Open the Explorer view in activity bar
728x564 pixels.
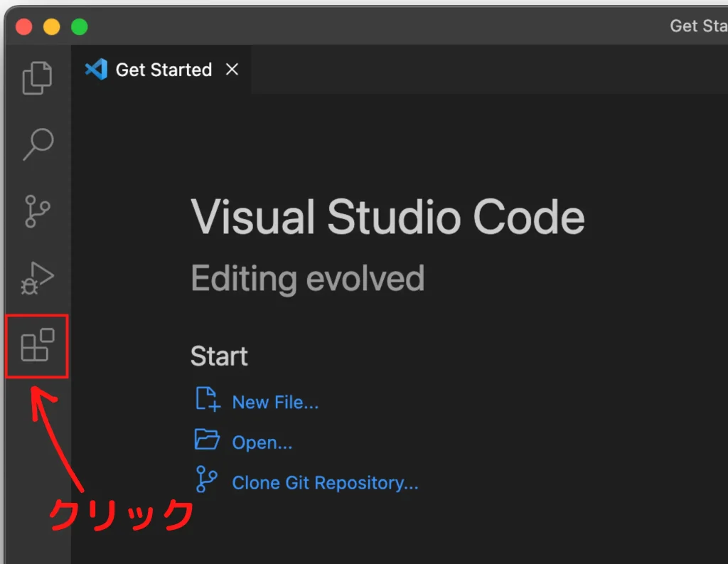pyautogui.click(x=37, y=78)
